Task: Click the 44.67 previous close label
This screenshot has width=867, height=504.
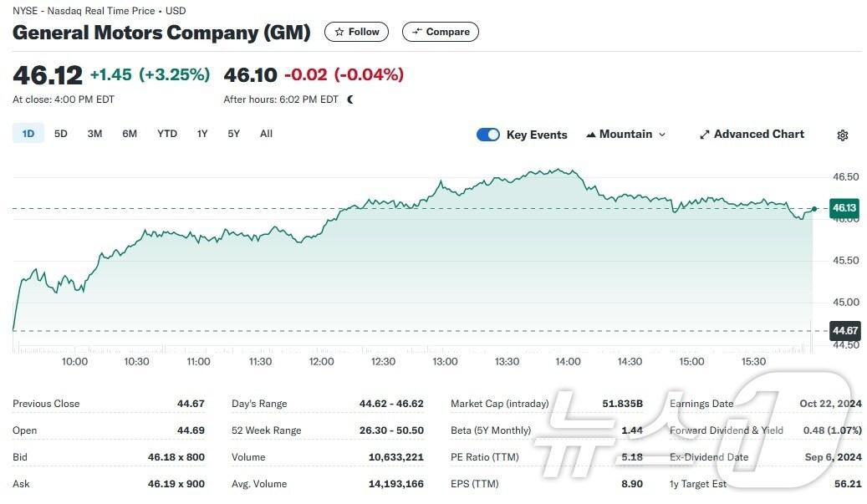Action: pos(844,331)
